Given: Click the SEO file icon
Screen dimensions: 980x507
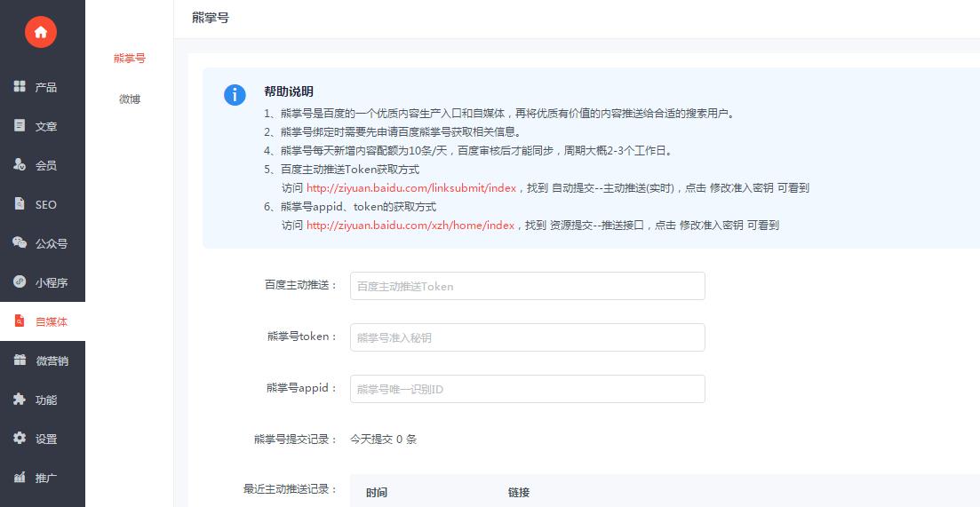Looking at the screenshot, I should pyautogui.click(x=20, y=203).
